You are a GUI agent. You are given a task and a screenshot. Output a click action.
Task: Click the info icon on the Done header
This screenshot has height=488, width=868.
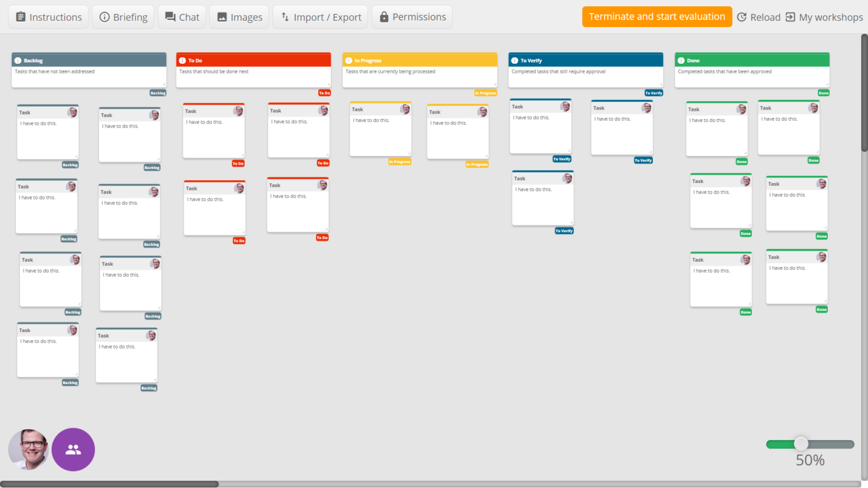point(680,60)
